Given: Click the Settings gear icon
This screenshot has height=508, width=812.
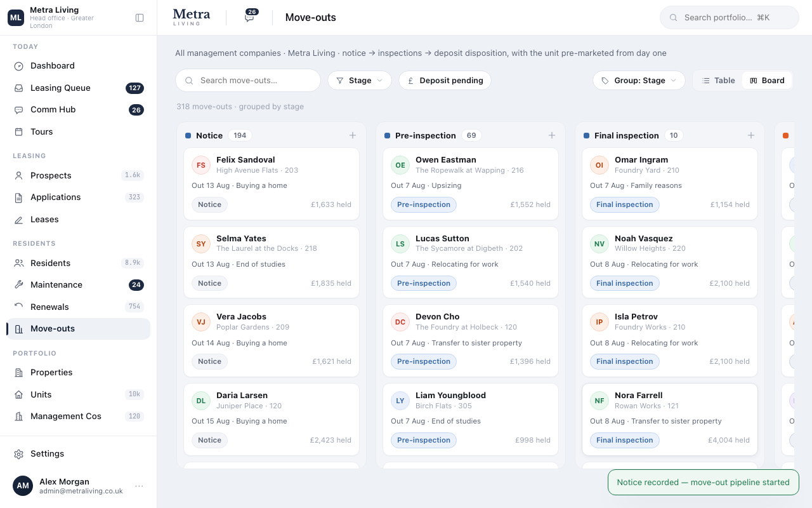Looking at the screenshot, I should [18, 454].
